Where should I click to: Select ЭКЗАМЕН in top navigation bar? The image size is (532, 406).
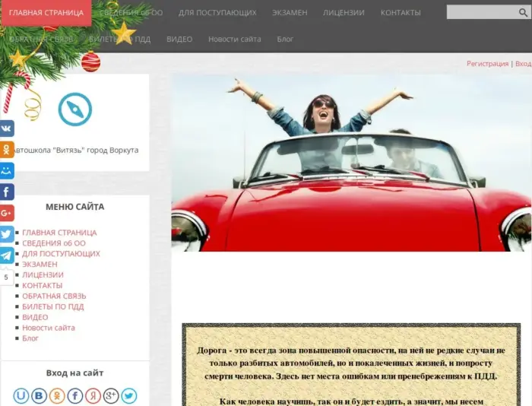pyautogui.click(x=290, y=13)
